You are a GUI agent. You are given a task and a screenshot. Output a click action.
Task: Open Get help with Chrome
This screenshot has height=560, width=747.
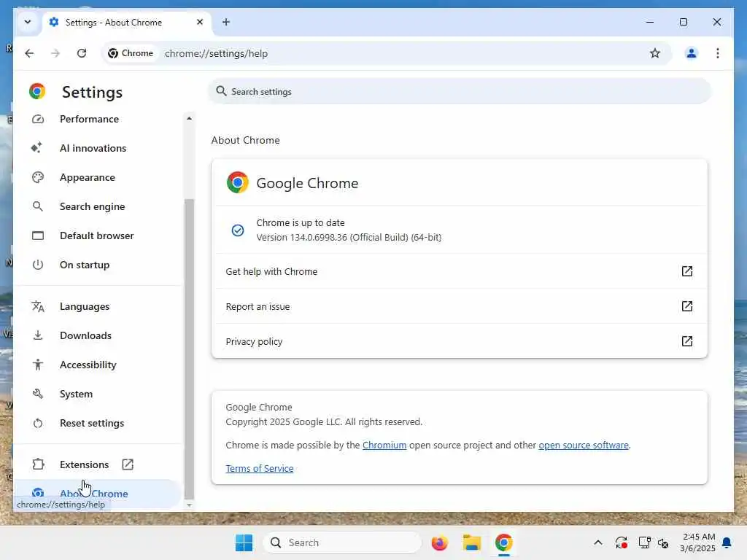459,271
